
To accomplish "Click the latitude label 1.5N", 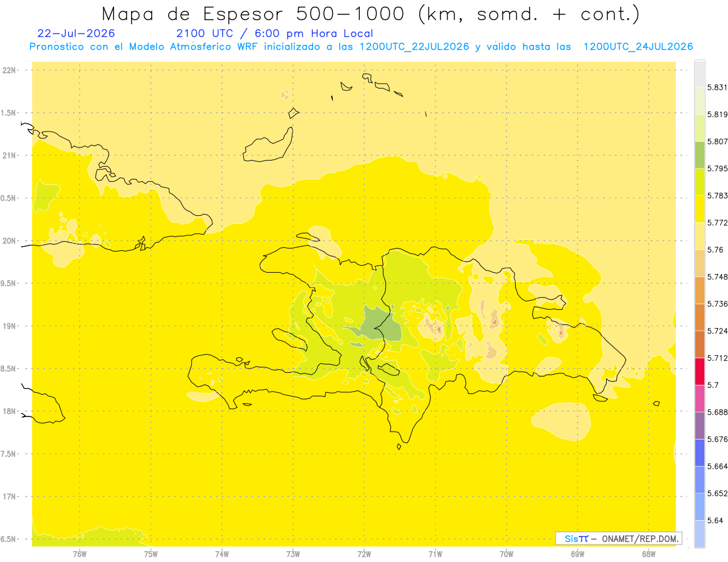I will point(9,113).
